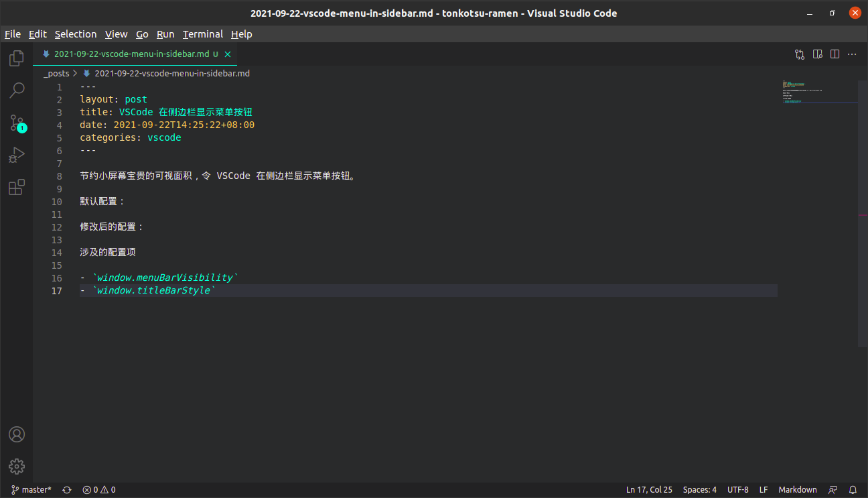Click line number 1 in the gutter
This screenshot has height=498, width=868.
point(59,87)
